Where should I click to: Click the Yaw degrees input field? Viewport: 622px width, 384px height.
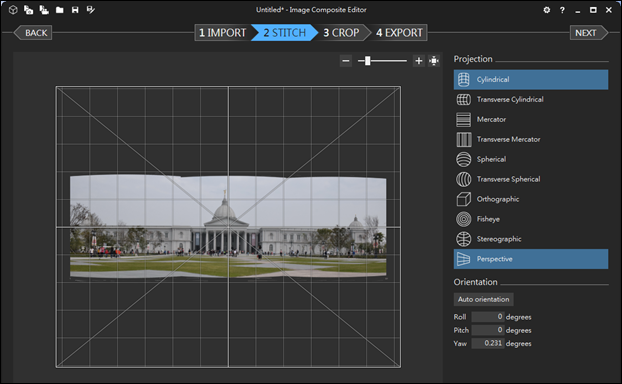(488, 343)
